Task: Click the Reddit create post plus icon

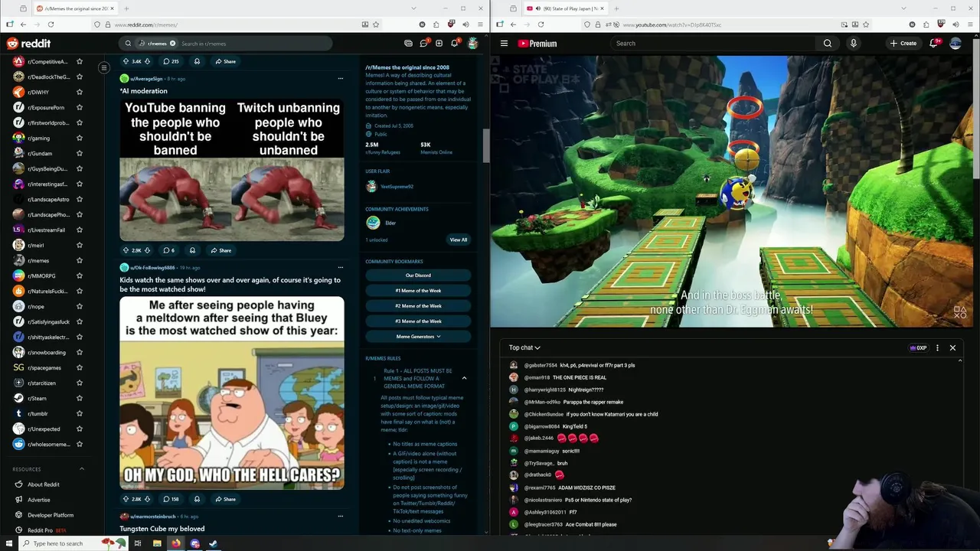Action: pos(439,44)
